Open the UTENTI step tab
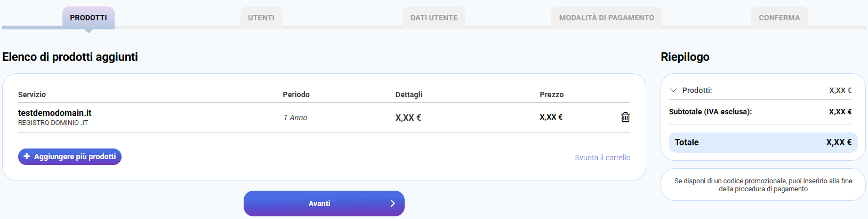Screen dimensions: 868x219 (261, 18)
